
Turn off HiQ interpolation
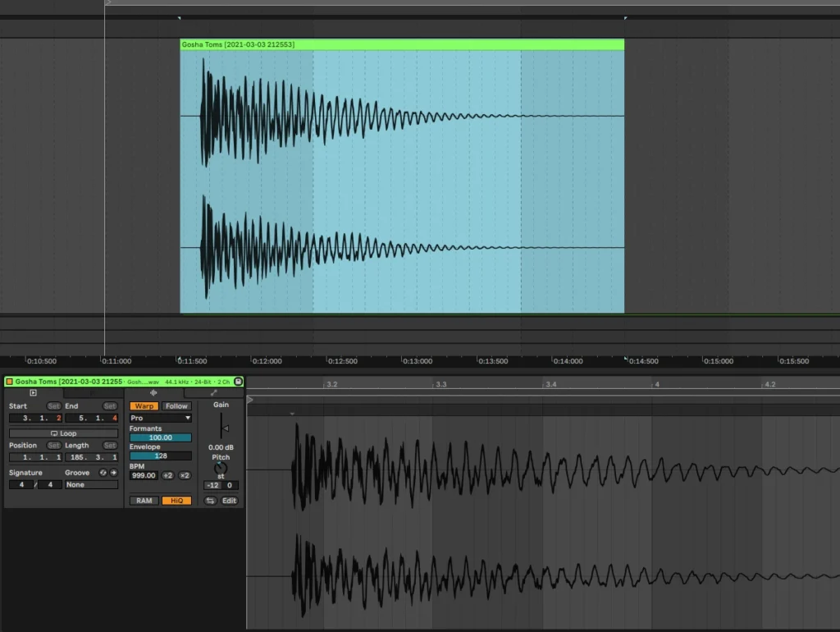[176, 500]
